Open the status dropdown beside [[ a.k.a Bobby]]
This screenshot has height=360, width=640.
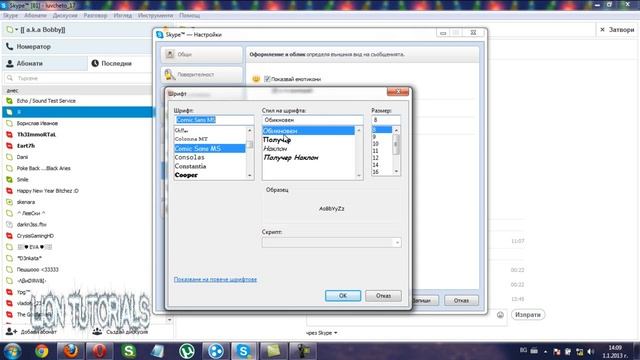click(17, 30)
